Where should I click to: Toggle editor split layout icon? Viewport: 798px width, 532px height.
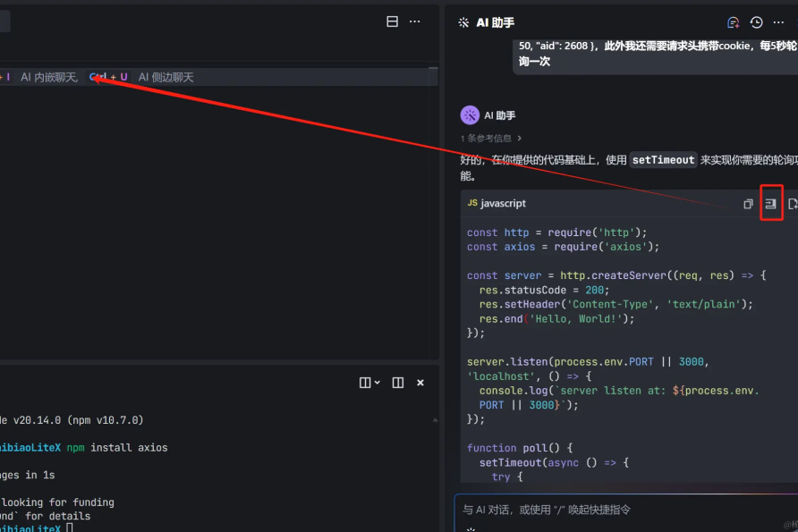pyautogui.click(x=392, y=21)
